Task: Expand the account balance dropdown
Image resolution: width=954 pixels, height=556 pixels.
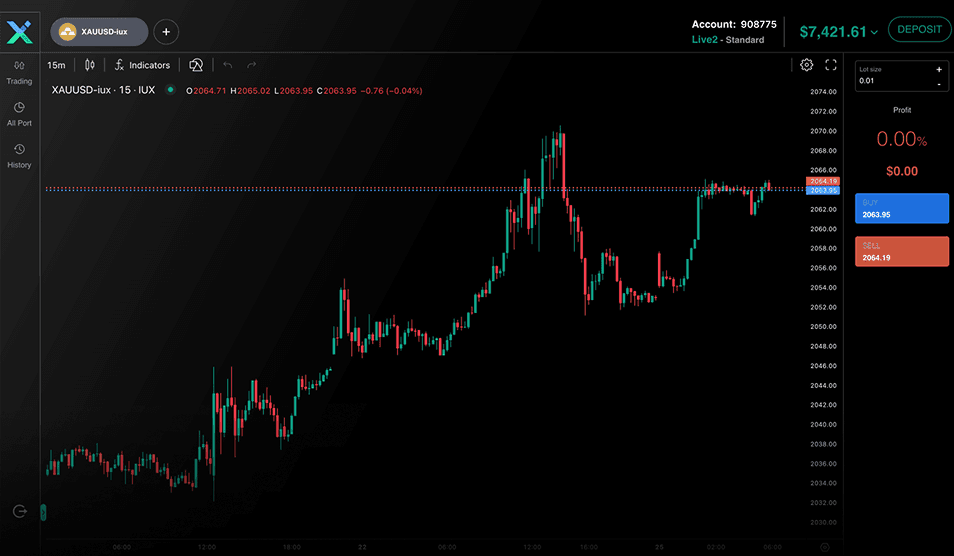Action: tap(875, 32)
